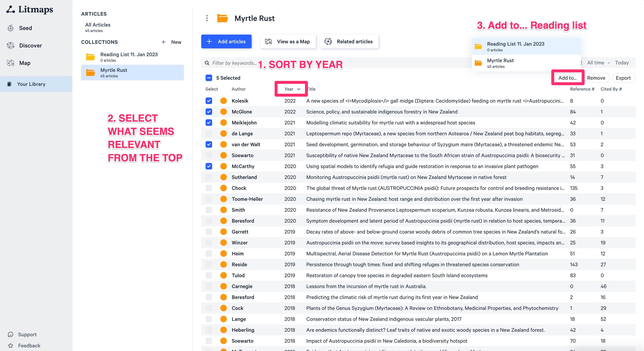Click the orange dot beside Toome-Heller

224,199
